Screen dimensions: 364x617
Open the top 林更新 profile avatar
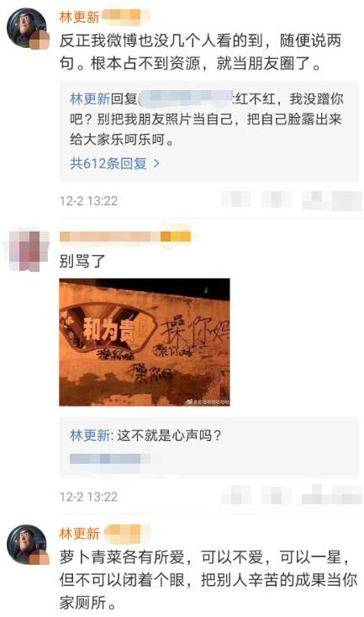pos(27,28)
